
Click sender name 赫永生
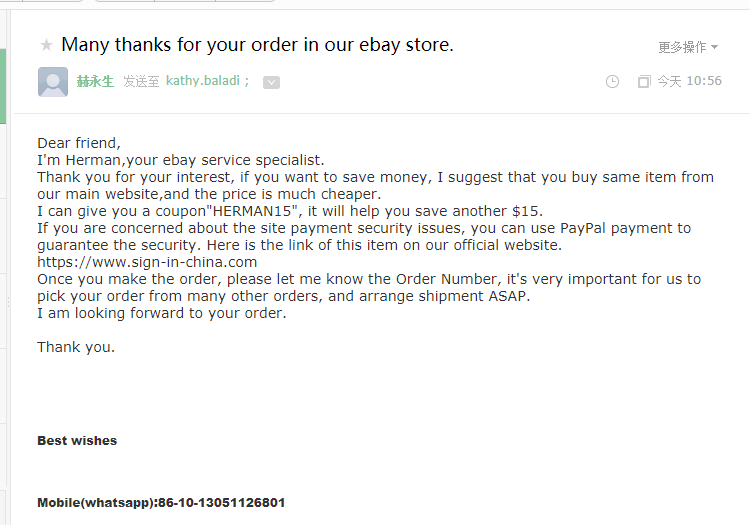[95, 81]
